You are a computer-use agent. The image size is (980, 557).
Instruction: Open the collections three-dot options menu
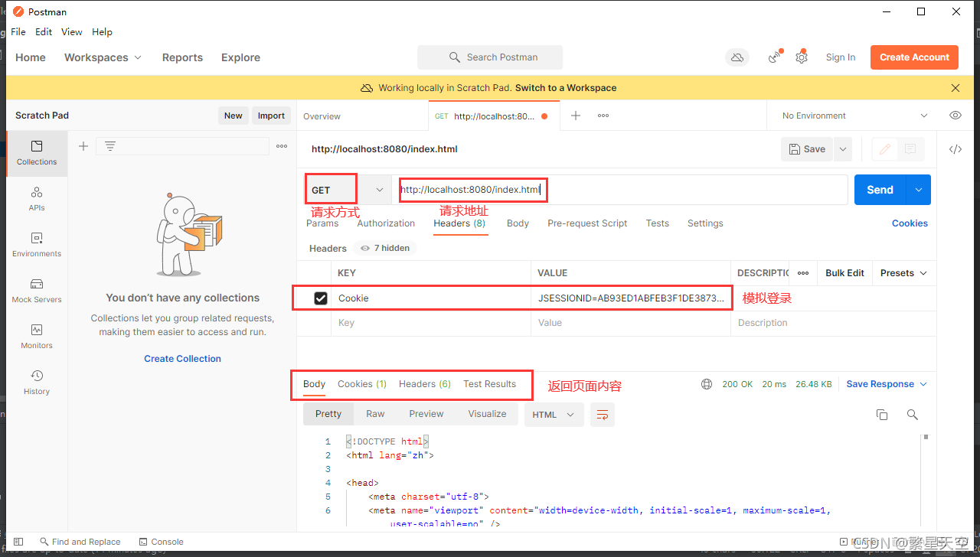pos(282,146)
